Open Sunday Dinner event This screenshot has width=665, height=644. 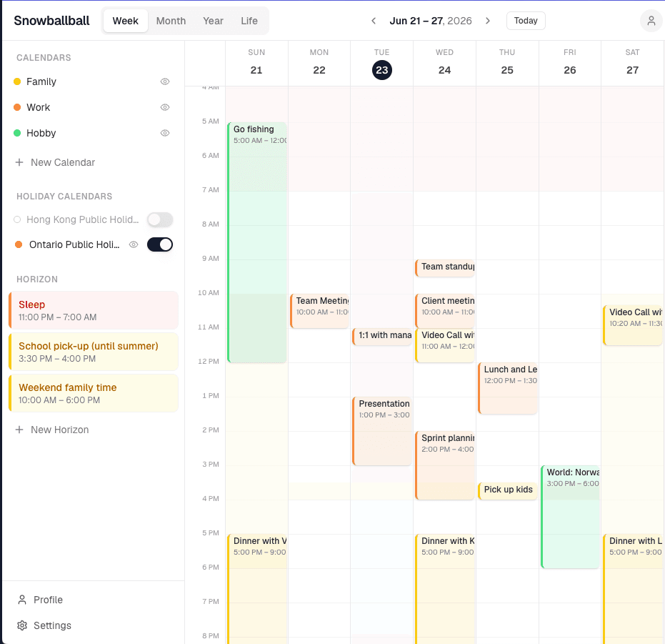click(x=257, y=589)
